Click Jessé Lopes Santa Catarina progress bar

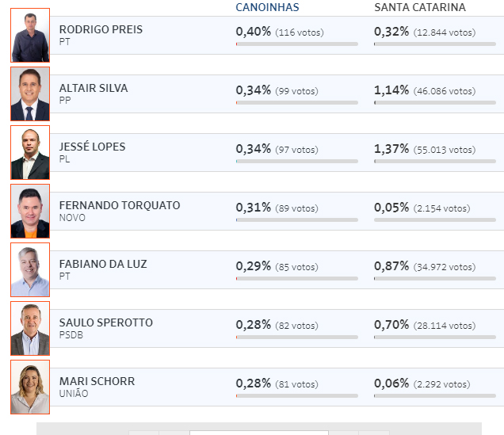click(x=435, y=162)
